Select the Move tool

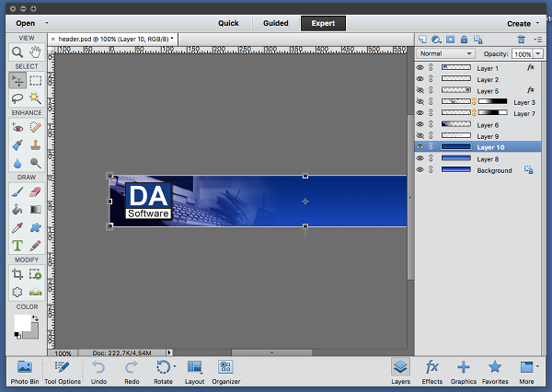click(17, 80)
